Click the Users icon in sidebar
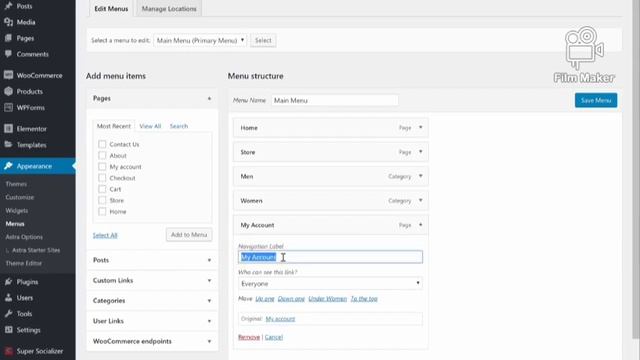The width and height of the screenshot is (640, 360). click(8, 298)
